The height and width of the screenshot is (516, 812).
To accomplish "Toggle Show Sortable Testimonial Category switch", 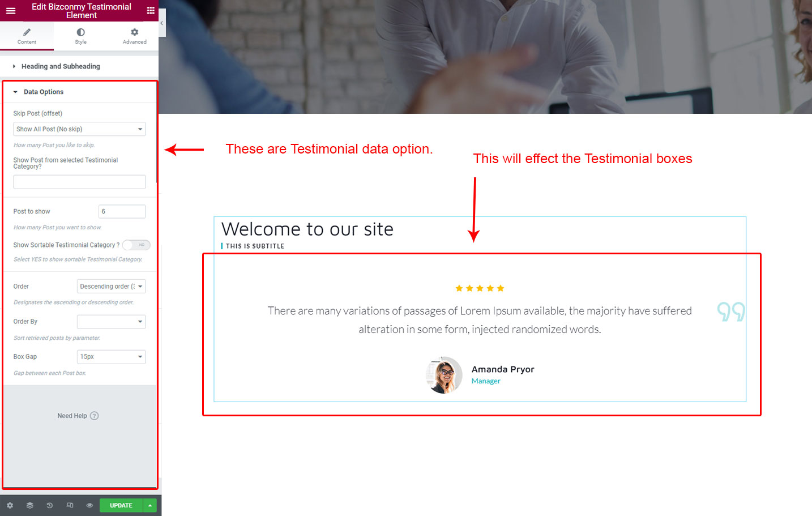I will click(x=136, y=245).
